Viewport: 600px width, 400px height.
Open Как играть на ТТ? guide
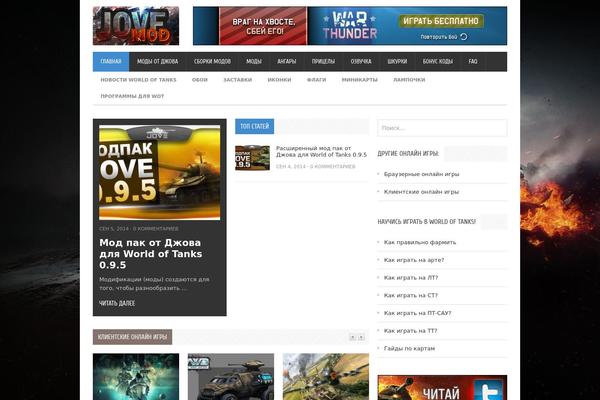[410, 330]
